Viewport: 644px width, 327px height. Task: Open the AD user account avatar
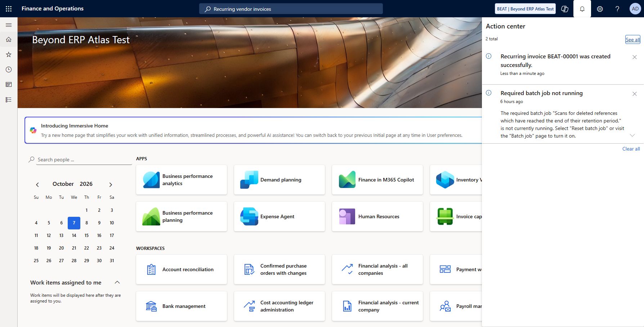[635, 9]
